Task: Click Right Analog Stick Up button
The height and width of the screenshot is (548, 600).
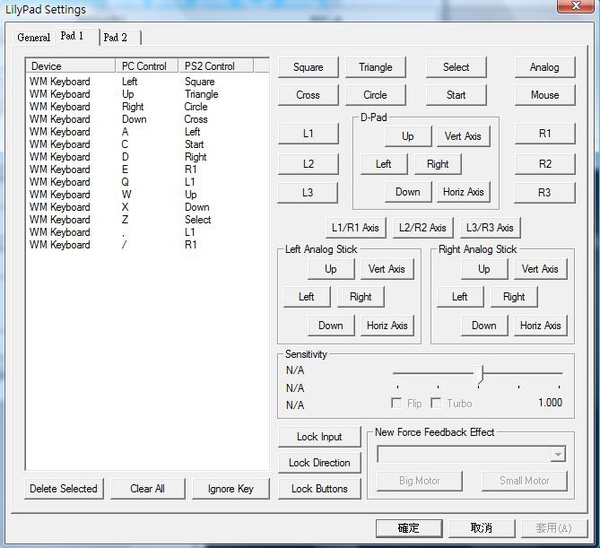Action: tap(484, 269)
